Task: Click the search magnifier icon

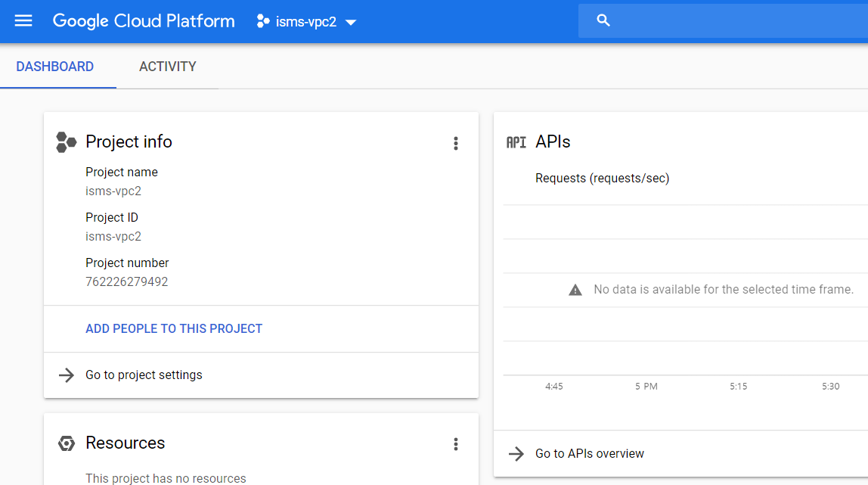Action: tap(603, 21)
